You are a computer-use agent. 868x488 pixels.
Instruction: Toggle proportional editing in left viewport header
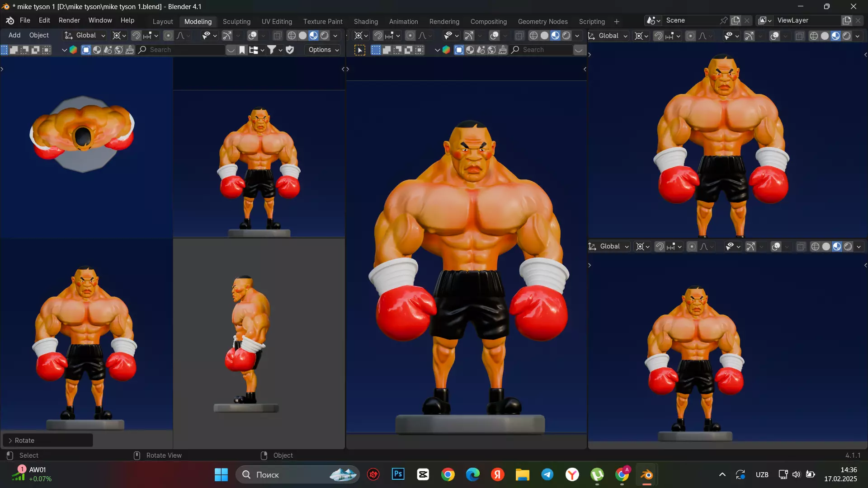pos(168,36)
